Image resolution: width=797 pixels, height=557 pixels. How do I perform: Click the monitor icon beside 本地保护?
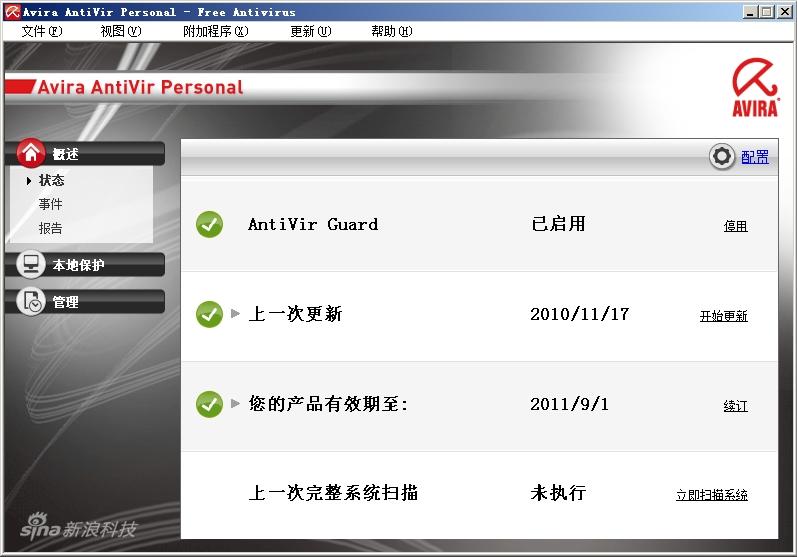click(31, 264)
